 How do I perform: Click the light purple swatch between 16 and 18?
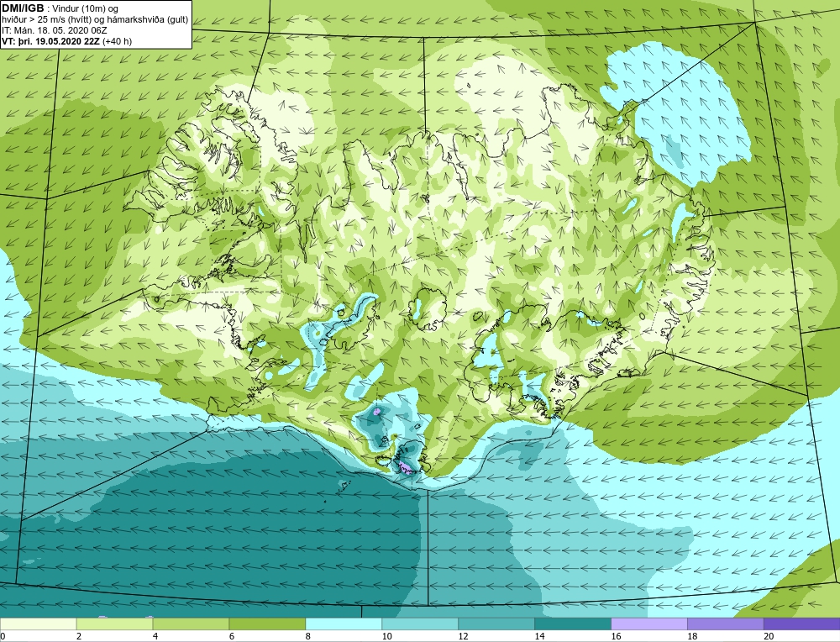pyautogui.click(x=648, y=624)
